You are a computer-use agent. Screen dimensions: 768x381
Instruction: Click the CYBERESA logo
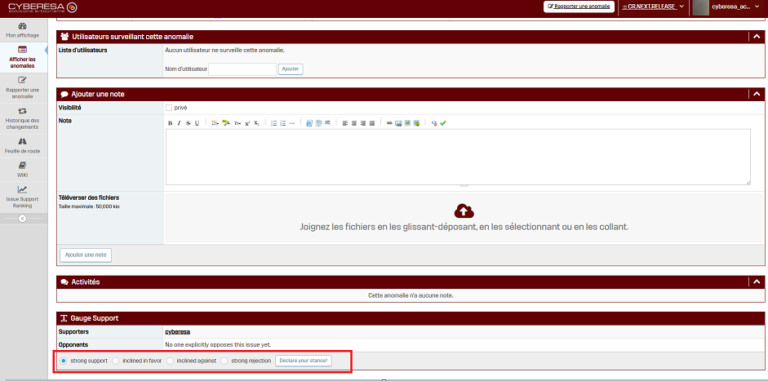[x=42, y=7]
